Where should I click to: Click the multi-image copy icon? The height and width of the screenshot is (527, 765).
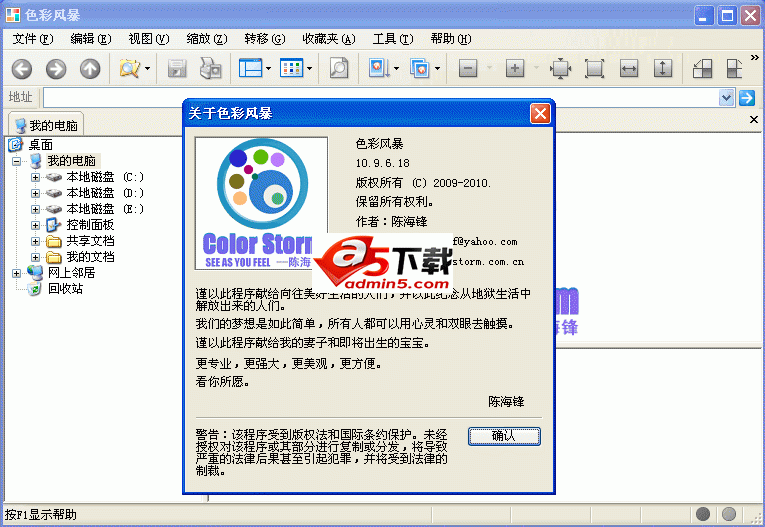420,68
